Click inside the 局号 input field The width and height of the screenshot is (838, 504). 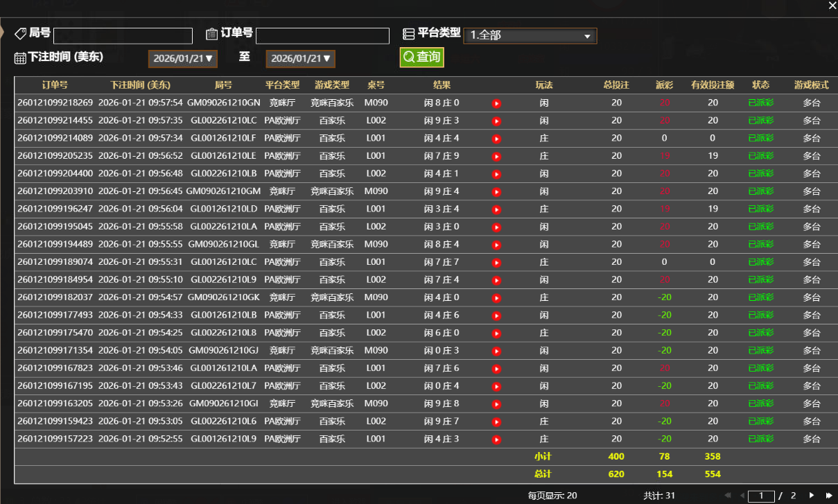tap(123, 35)
